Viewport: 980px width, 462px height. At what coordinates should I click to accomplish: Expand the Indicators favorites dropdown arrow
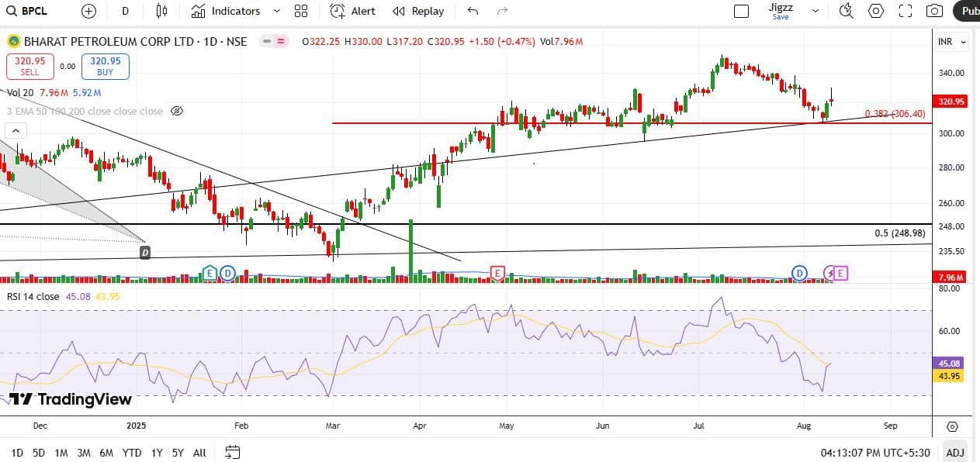[277, 11]
